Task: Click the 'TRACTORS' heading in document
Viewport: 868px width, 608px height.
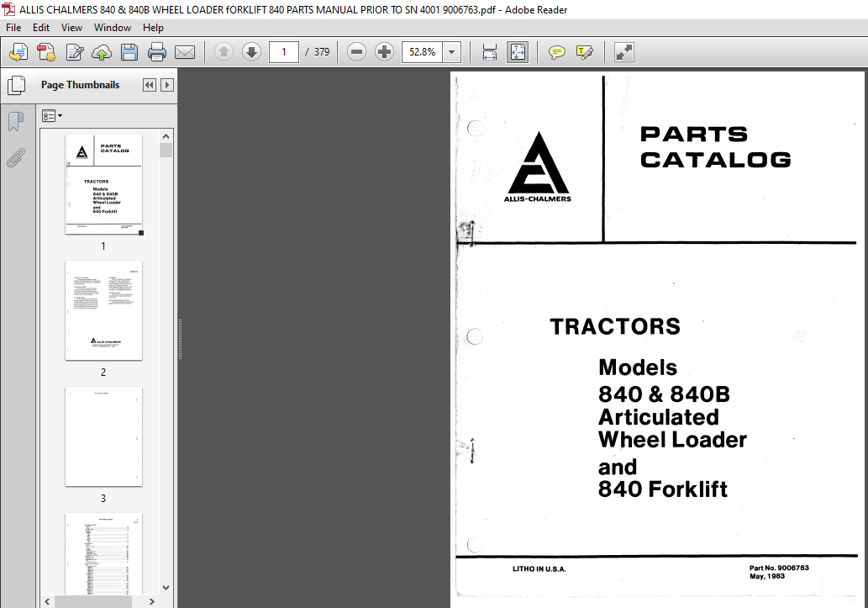Action: click(x=615, y=326)
